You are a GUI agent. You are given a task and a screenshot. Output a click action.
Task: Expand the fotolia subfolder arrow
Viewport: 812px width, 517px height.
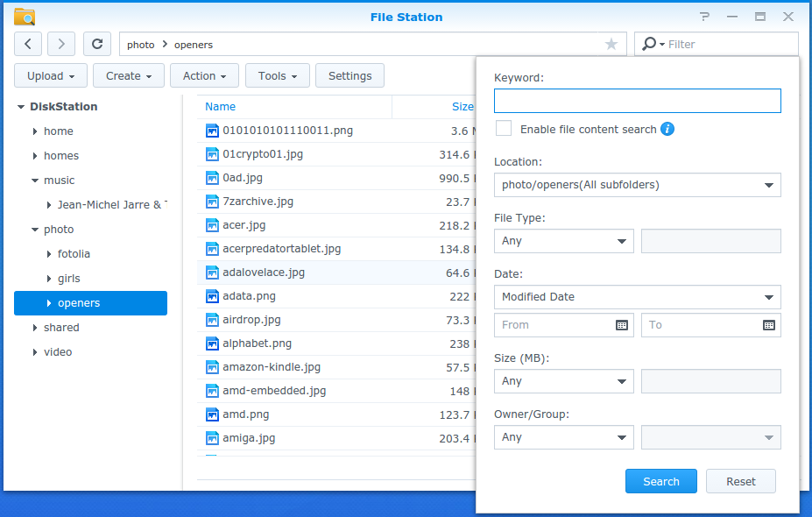tap(49, 254)
